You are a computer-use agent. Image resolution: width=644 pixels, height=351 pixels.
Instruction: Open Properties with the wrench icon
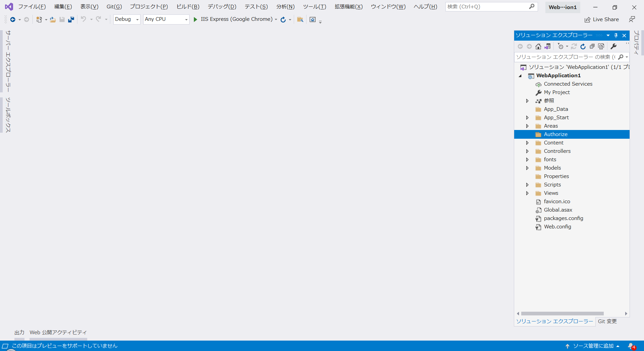614,46
